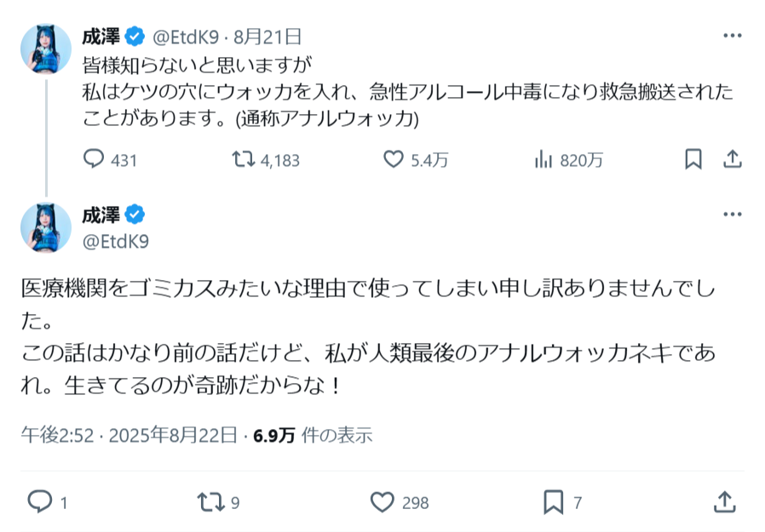The width and height of the screenshot is (765, 532).
Task: Open more options menu on second tweet
Action: (732, 214)
